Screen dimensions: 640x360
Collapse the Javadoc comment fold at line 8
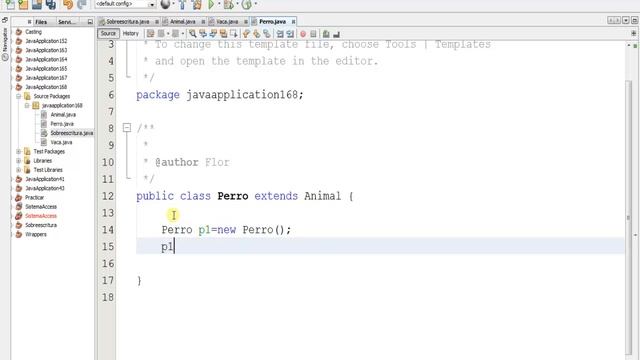[x=127, y=128]
